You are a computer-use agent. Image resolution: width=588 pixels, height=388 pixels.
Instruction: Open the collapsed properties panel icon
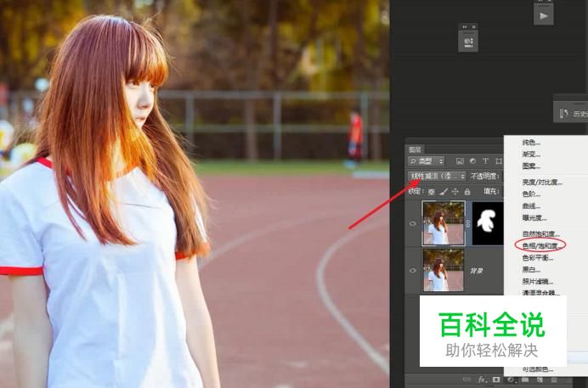[468, 42]
